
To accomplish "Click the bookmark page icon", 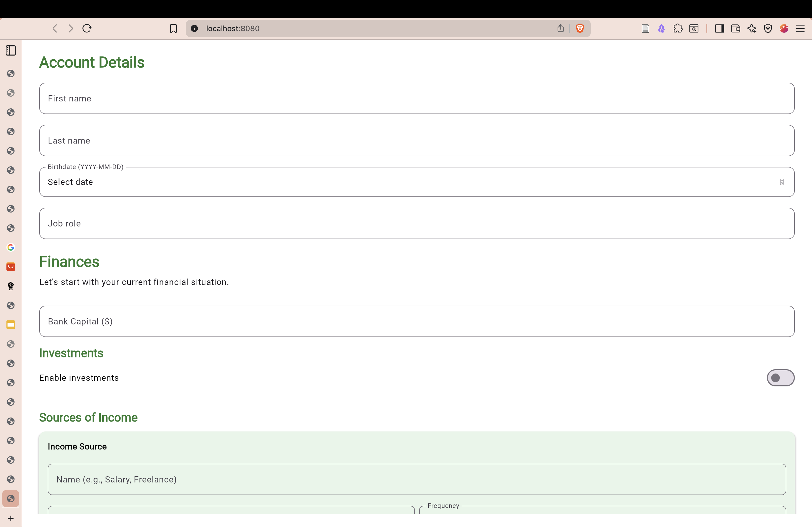I will [173, 28].
